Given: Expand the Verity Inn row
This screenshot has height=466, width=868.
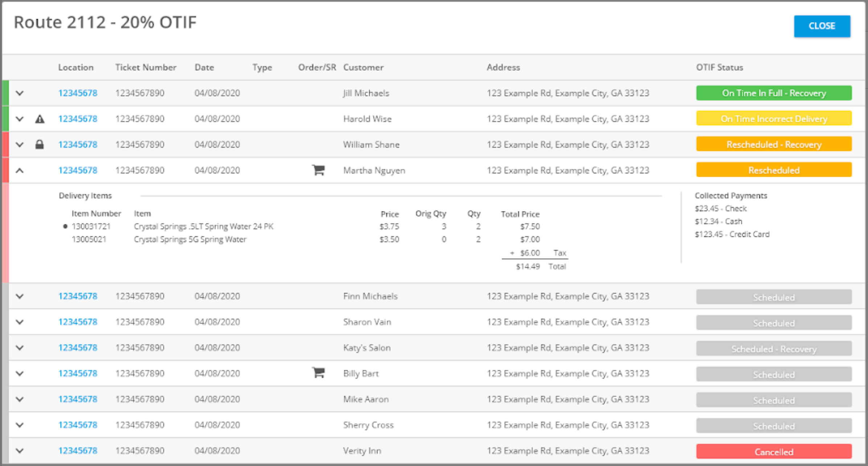Looking at the screenshot, I should (20, 451).
